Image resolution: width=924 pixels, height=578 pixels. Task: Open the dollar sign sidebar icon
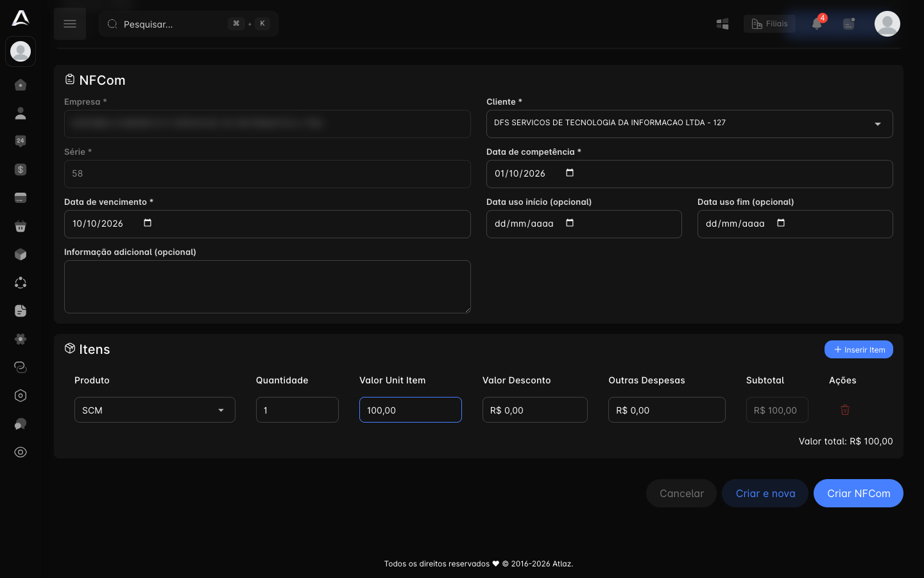(21, 170)
